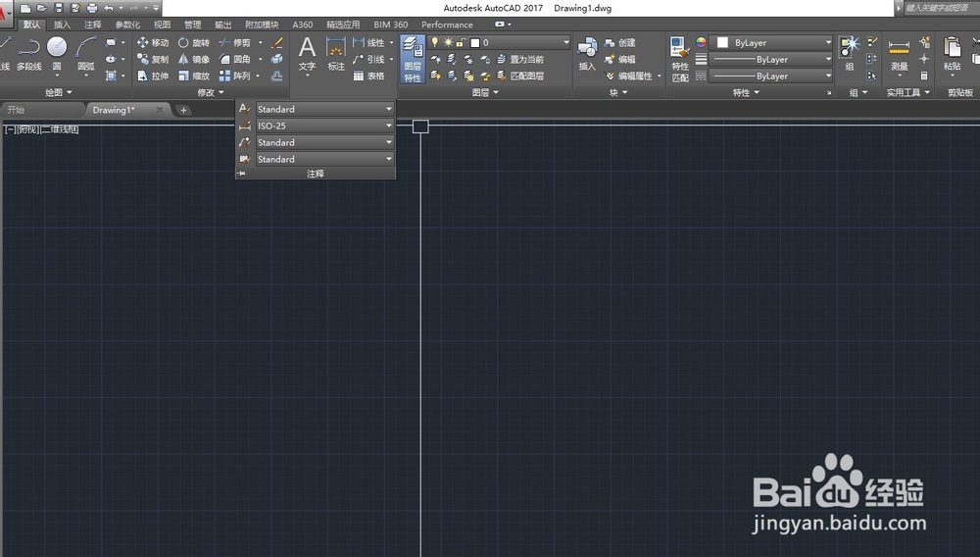This screenshot has height=557, width=980.
Task: Expand the Modify (修改) panel
Action: [x=211, y=92]
